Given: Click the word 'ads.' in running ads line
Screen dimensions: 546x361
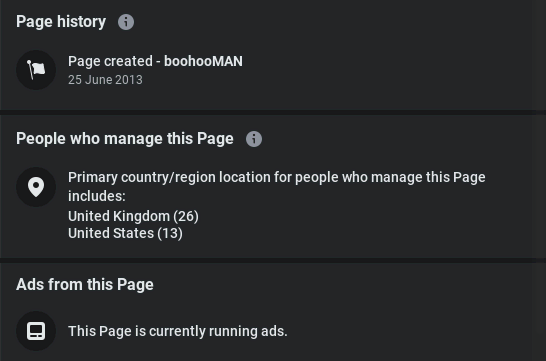Looking at the screenshot, I should tap(274, 331).
